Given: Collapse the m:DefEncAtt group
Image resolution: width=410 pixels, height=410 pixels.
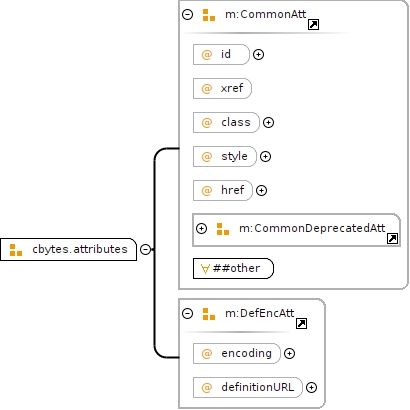Looking at the screenshot, I should [188, 314].
